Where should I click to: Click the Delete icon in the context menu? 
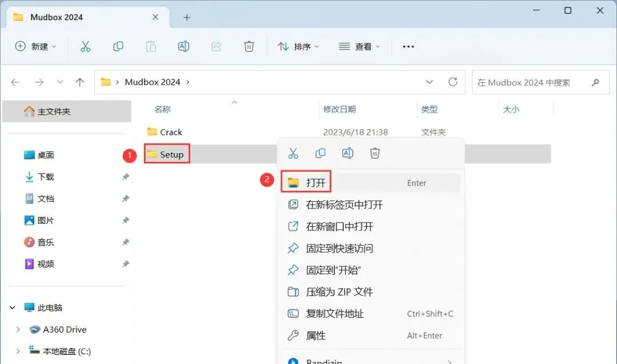375,153
